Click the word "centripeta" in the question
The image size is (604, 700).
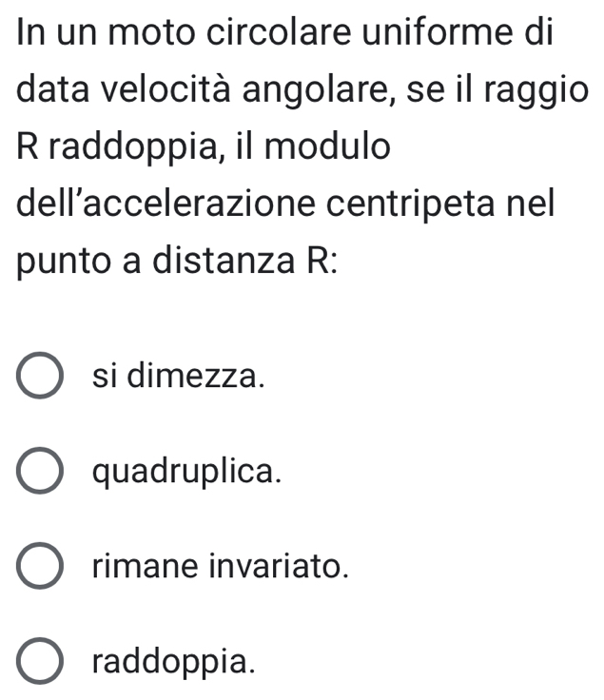click(435, 209)
